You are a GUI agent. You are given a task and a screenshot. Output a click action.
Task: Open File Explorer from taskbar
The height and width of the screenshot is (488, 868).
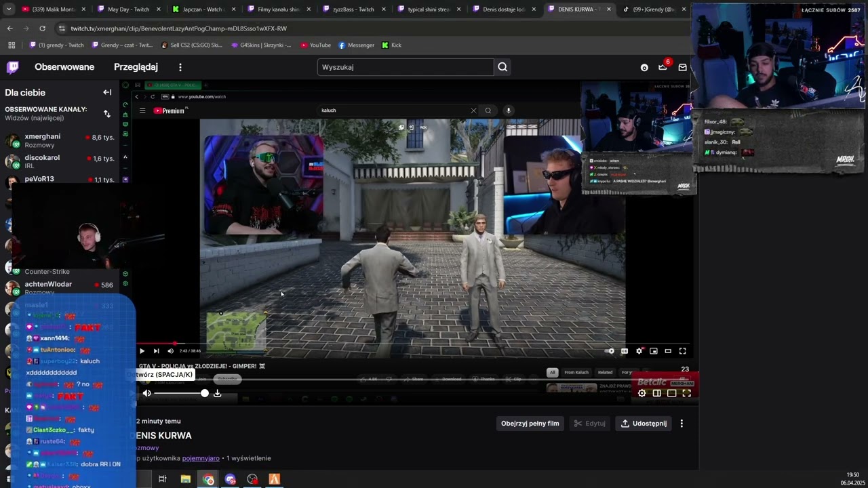coord(185,479)
